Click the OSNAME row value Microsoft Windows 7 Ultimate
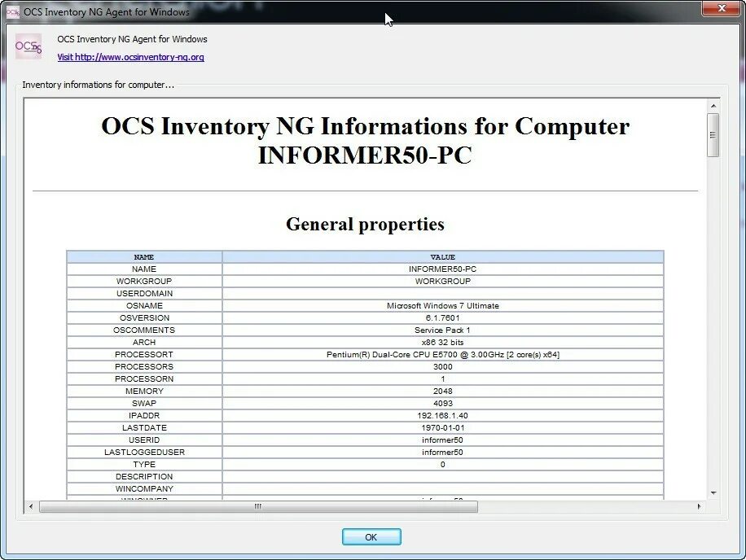This screenshot has height=560, width=746. [443, 305]
